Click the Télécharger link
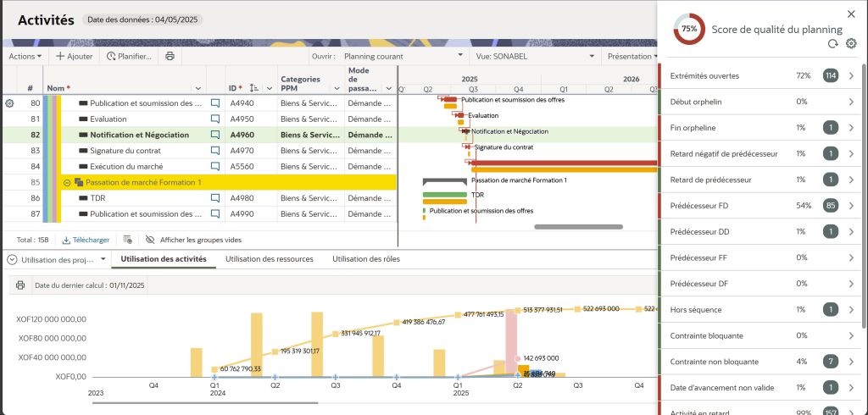The width and height of the screenshot is (868, 415). (x=86, y=240)
